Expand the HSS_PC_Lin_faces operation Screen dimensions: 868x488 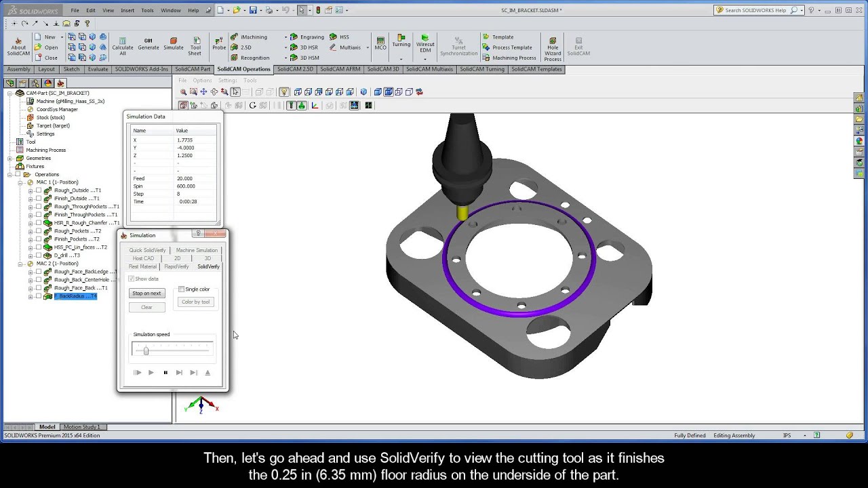[31, 247]
